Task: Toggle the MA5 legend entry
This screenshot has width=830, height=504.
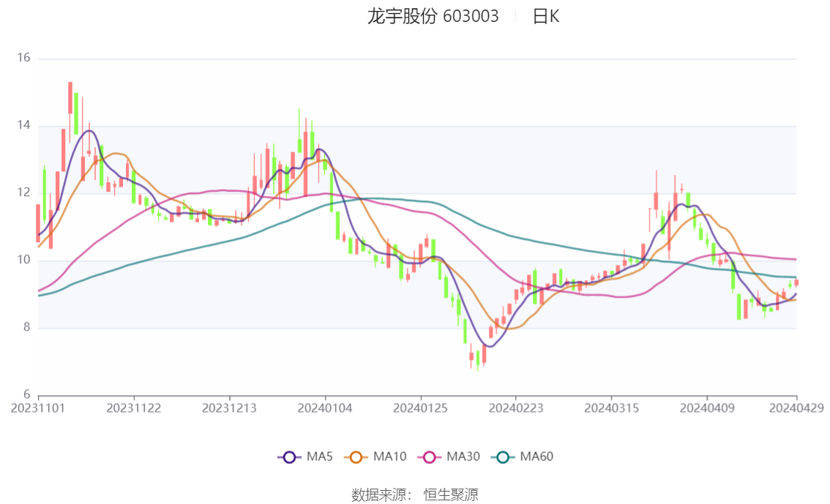Action: pos(305,457)
